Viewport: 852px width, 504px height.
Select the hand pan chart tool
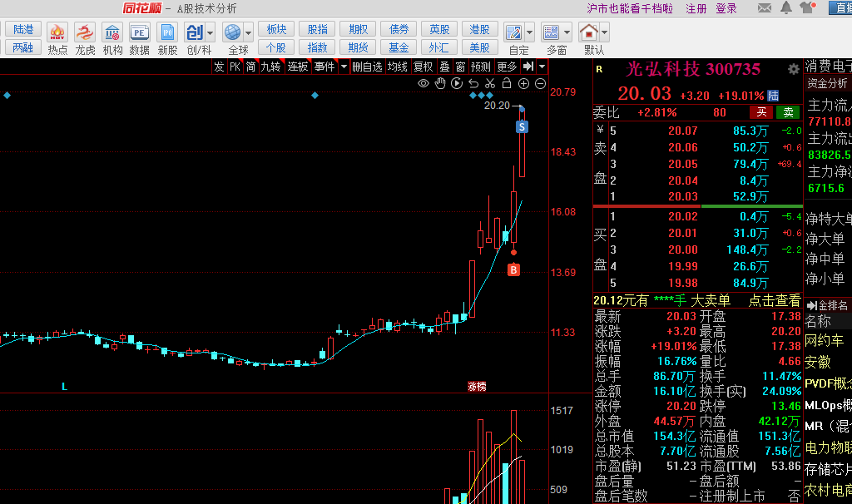(x=440, y=83)
